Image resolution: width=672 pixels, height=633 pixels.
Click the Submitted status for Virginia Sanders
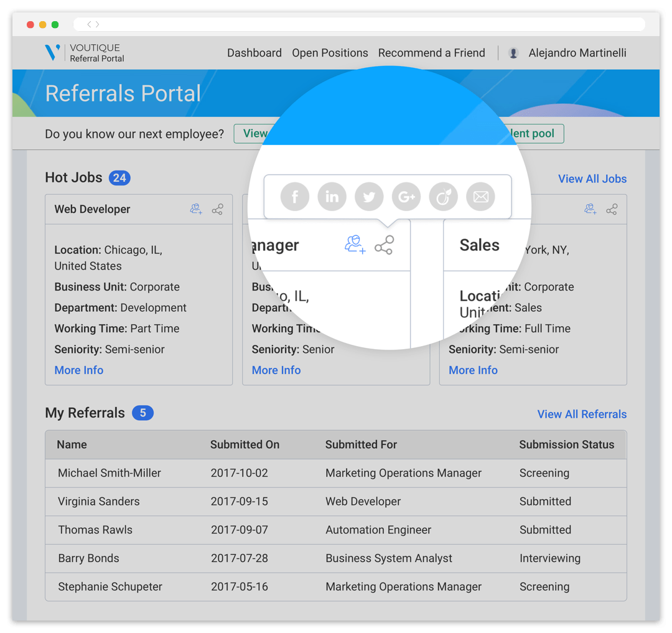(545, 502)
